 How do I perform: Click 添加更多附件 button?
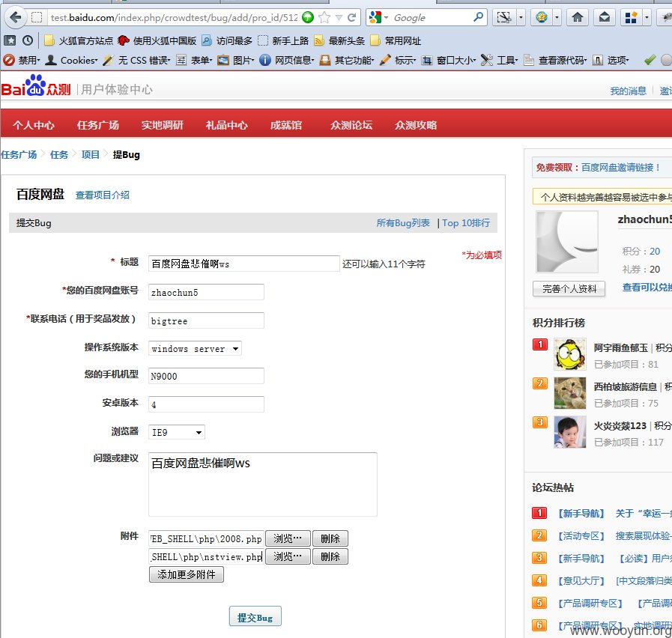[x=187, y=574]
